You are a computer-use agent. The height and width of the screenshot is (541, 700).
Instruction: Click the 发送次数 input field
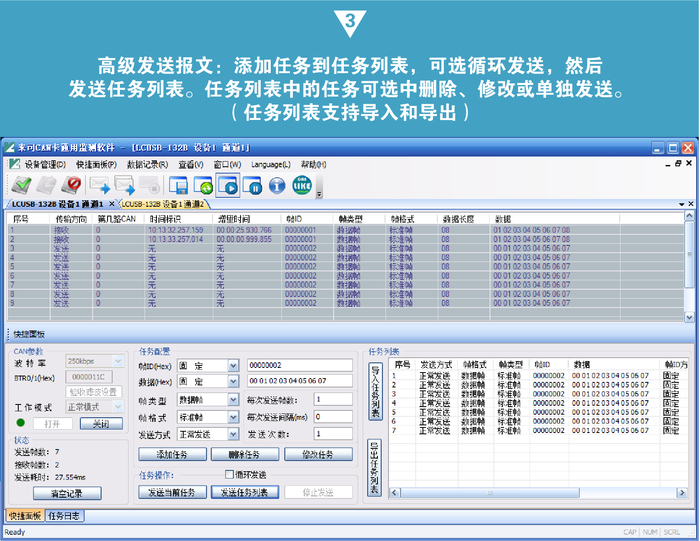point(333,433)
